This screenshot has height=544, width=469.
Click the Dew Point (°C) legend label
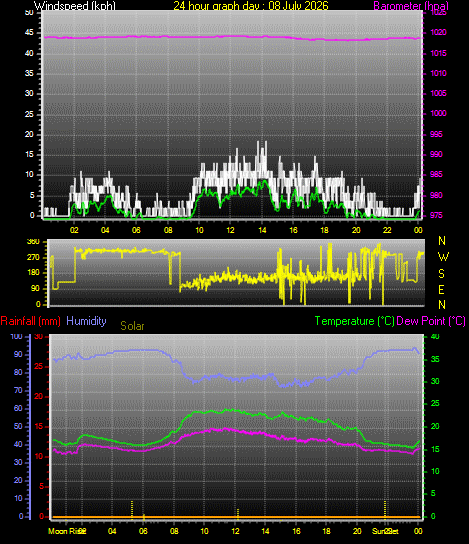click(431, 321)
